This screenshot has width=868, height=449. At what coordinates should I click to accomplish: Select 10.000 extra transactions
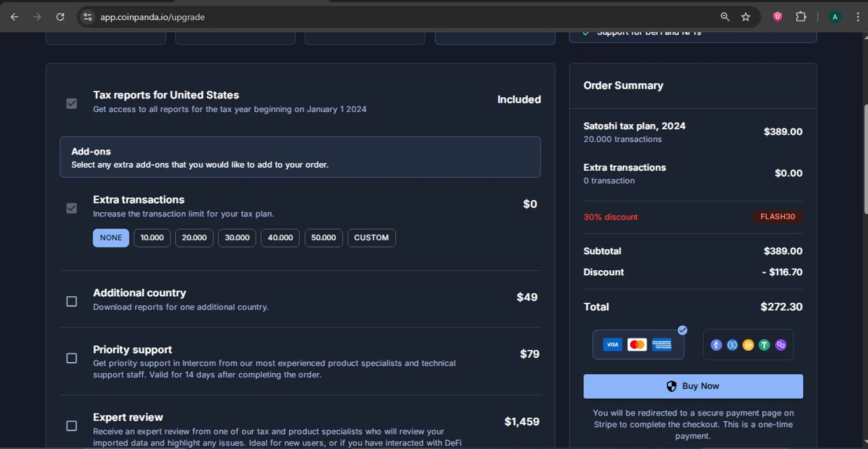pos(152,238)
